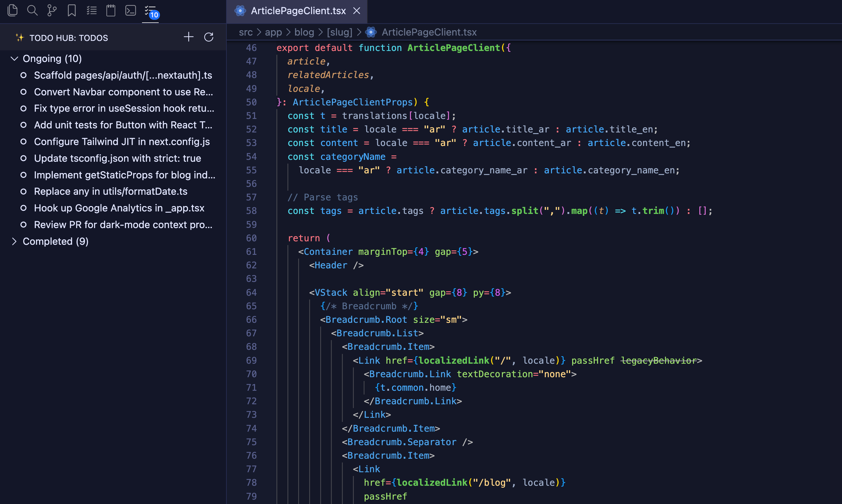
Task: Click line number 58 in the editor gutter
Action: [252, 210]
